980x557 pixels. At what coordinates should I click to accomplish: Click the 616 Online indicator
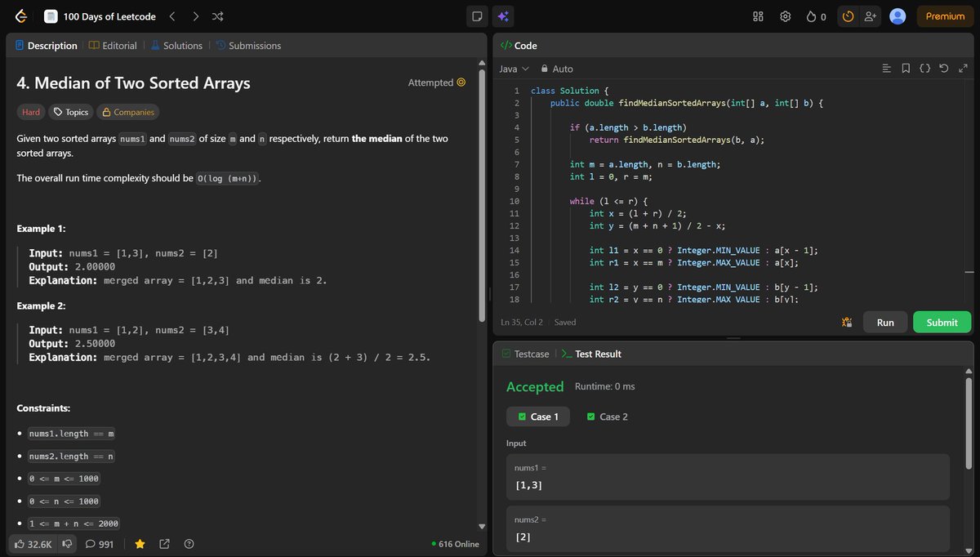point(456,544)
